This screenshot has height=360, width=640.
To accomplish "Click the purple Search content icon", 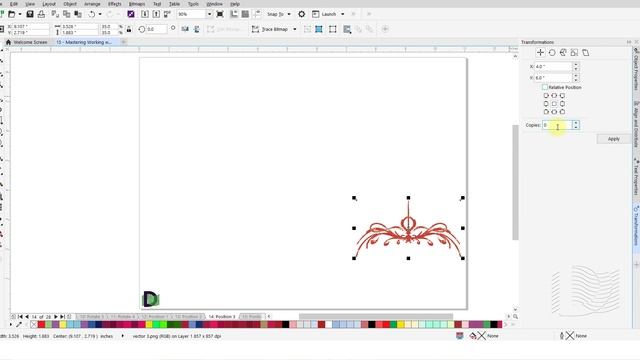I will point(131,14).
